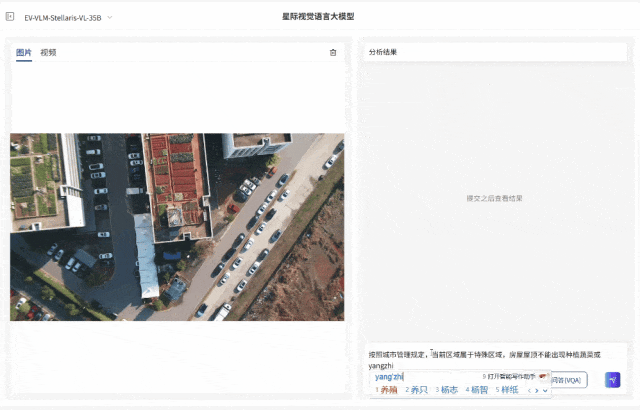Collapse the sidebar with the top-left panel icon

[x=10, y=17]
